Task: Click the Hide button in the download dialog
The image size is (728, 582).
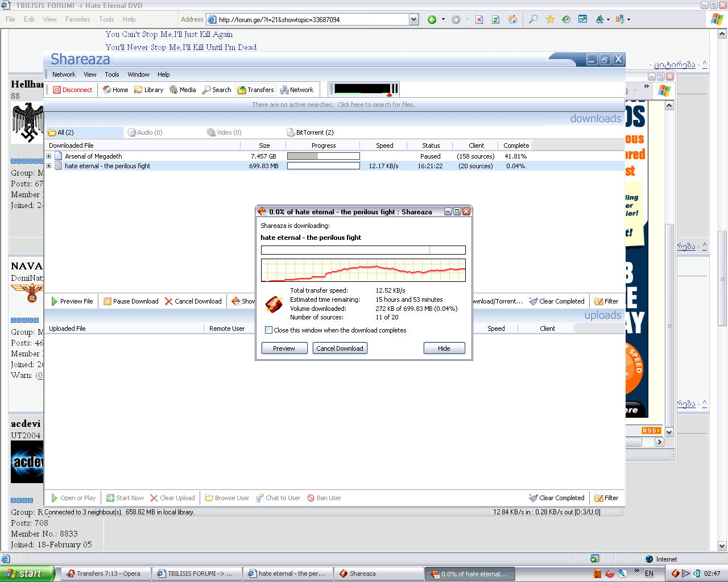Action: pos(444,348)
